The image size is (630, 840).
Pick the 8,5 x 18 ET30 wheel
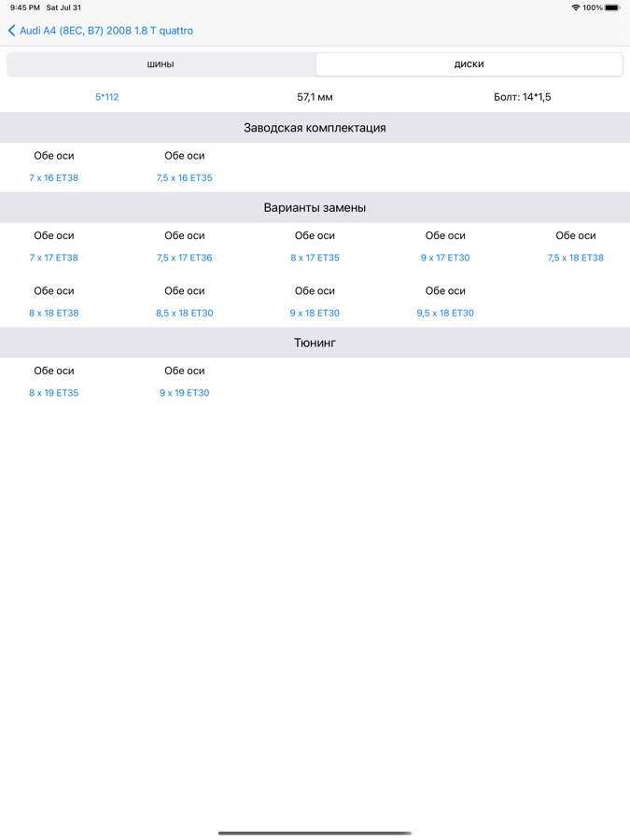pos(184,313)
